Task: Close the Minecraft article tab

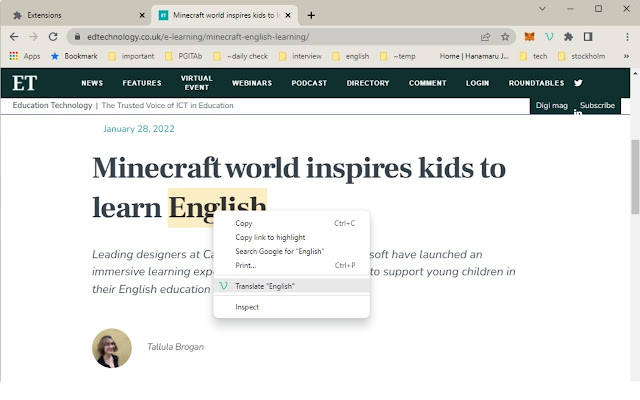Action: tap(288, 16)
